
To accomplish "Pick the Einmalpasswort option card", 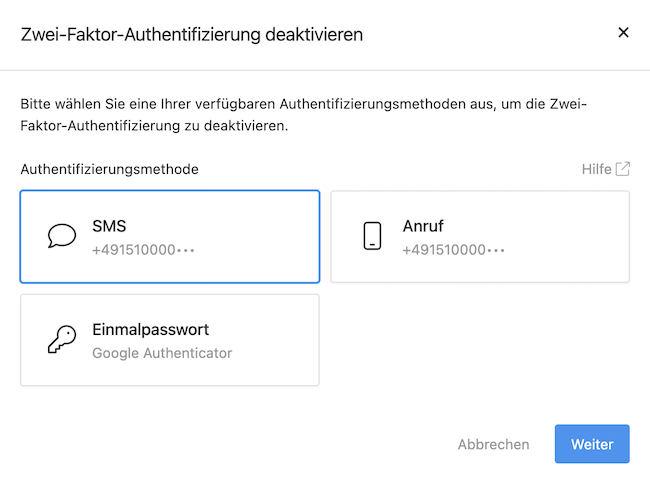I will (170, 340).
